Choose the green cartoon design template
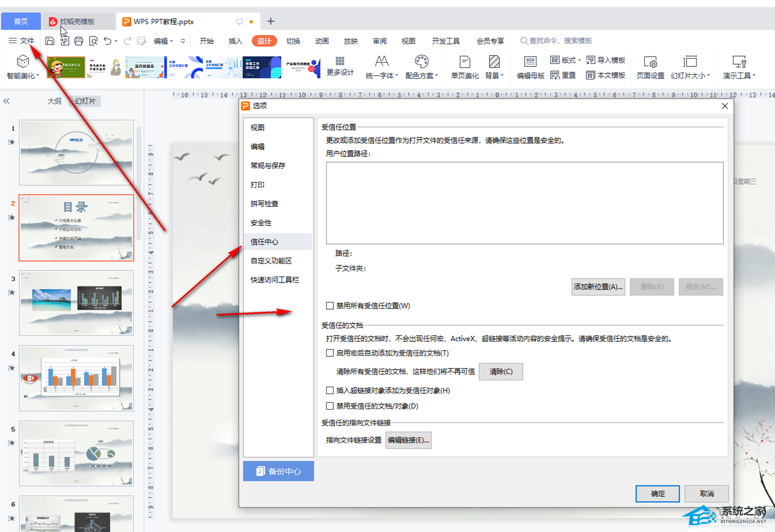 [x=66, y=67]
